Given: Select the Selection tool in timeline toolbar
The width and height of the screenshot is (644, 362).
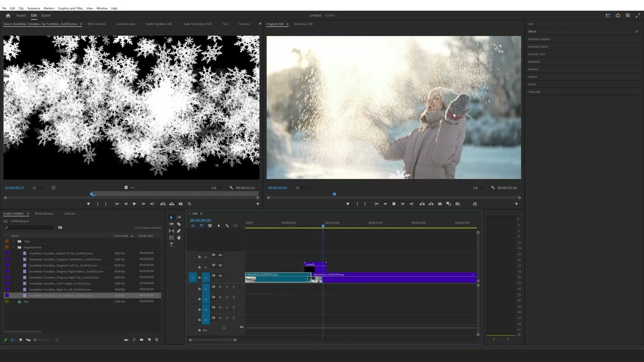Looking at the screenshot, I should 172,217.
